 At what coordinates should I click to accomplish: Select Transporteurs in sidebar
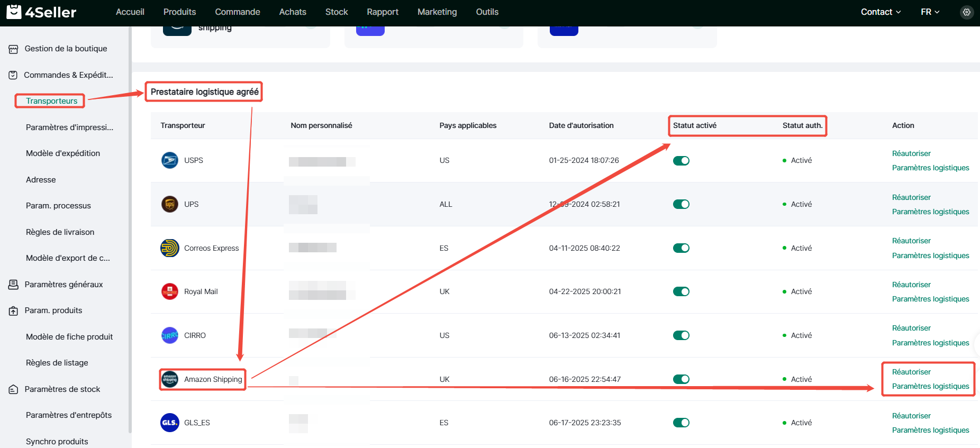point(51,101)
